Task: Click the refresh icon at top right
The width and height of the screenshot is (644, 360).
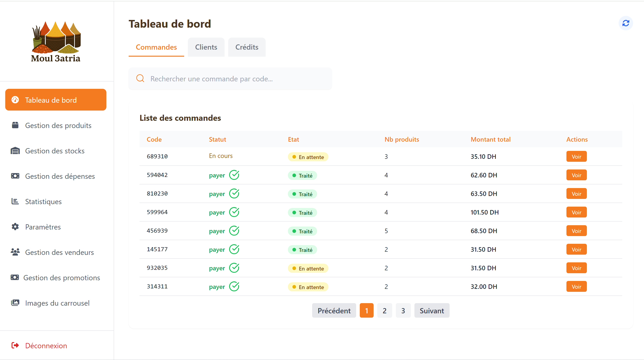Action: pyautogui.click(x=625, y=23)
